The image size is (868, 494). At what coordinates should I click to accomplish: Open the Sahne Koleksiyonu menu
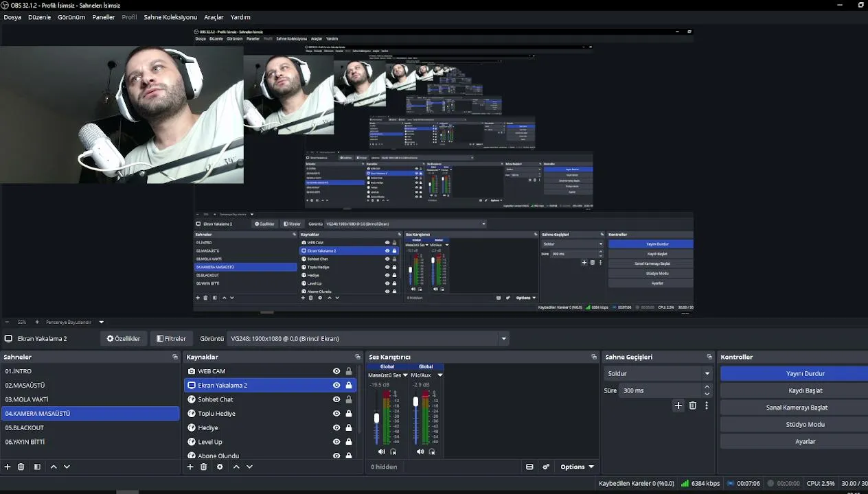[170, 17]
